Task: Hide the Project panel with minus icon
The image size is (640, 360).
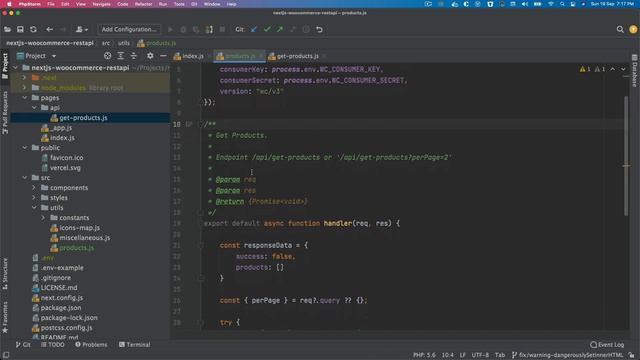Action: 163,56
